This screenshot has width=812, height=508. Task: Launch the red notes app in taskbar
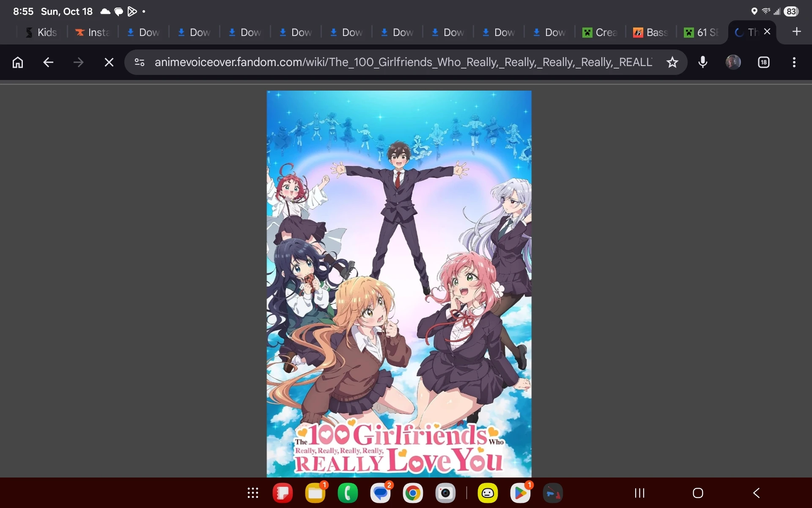point(283,493)
